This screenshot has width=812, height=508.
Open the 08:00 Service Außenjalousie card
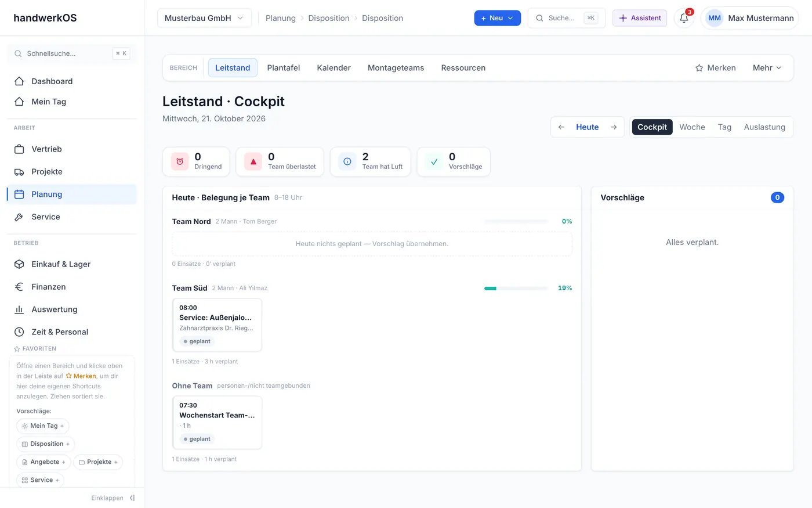tap(217, 325)
